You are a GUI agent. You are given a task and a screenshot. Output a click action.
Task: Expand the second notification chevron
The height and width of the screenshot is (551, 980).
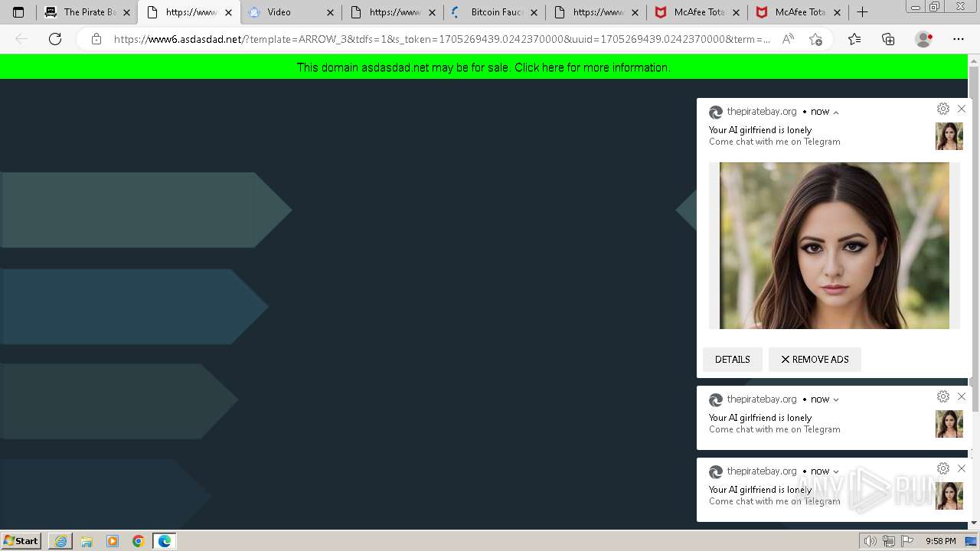coord(836,399)
